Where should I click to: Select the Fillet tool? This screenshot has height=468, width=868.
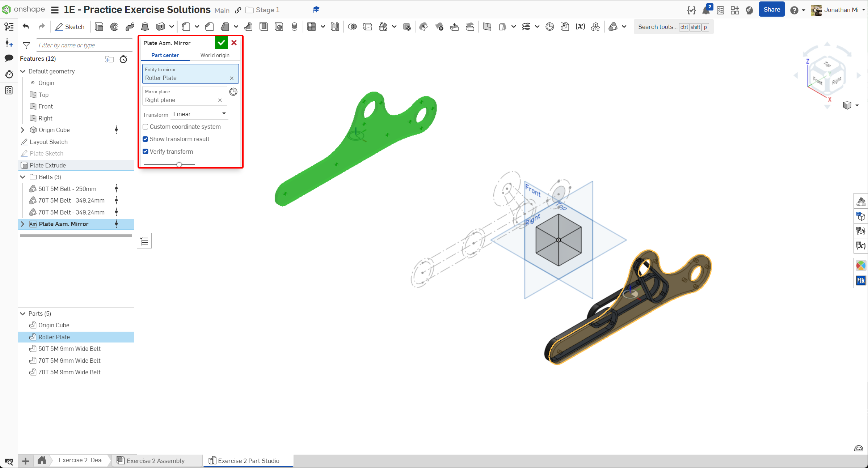pyautogui.click(x=186, y=27)
